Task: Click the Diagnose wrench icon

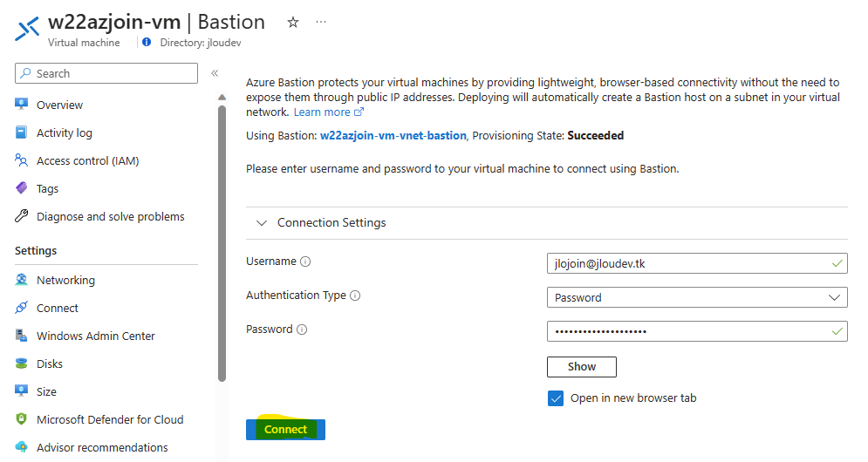Action: [x=22, y=216]
